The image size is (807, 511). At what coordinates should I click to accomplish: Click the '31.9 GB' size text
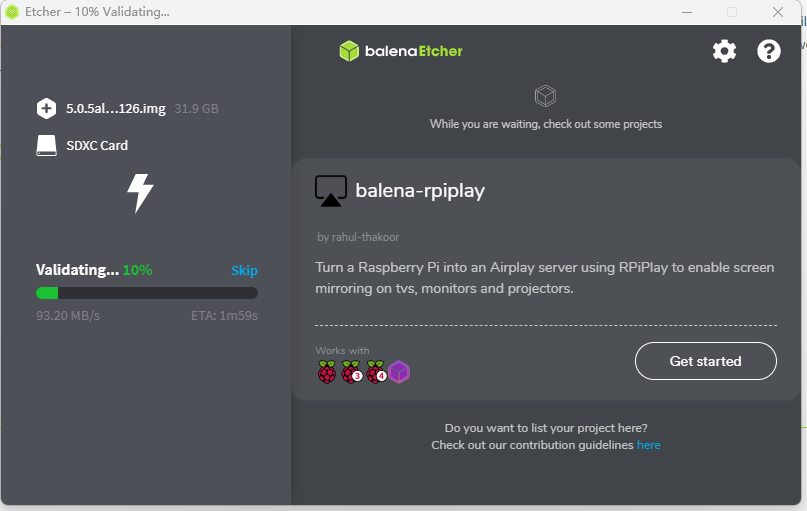(x=197, y=109)
